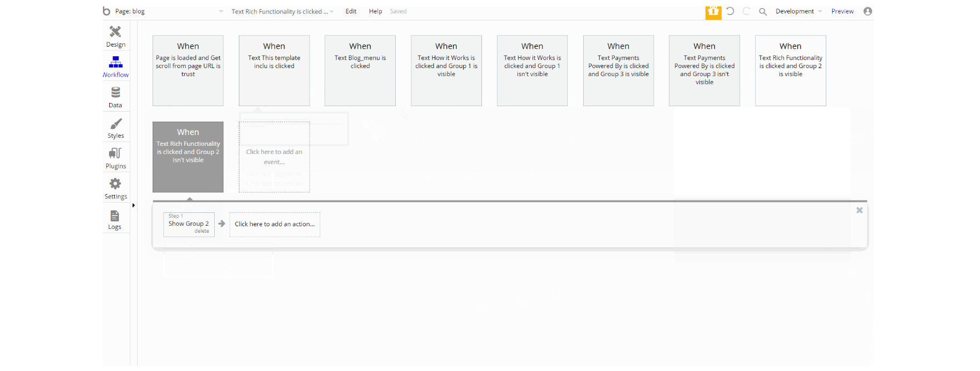Open the Settings tab
980x371 pixels.
pyautogui.click(x=116, y=189)
